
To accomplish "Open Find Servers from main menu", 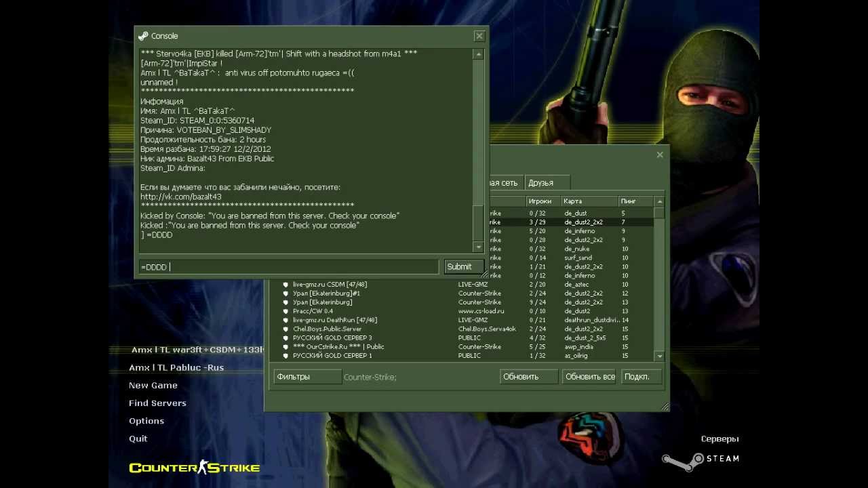I will point(157,403).
